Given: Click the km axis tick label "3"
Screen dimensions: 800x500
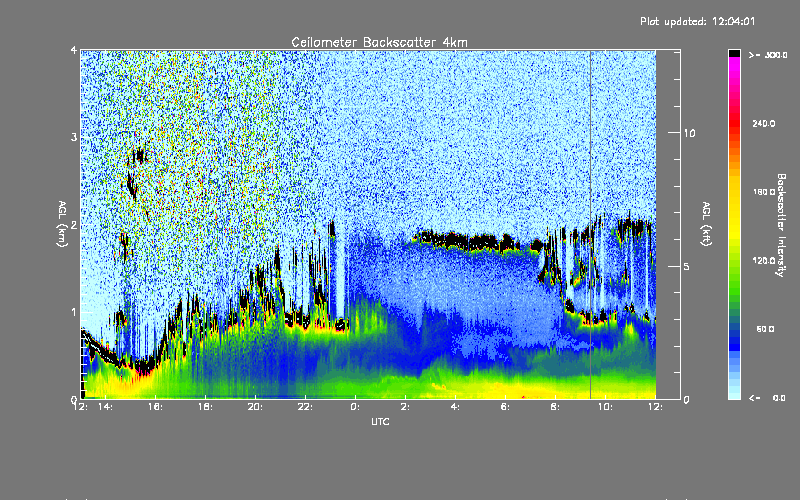Looking at the screenshot, I should click(x=74, y=138).
